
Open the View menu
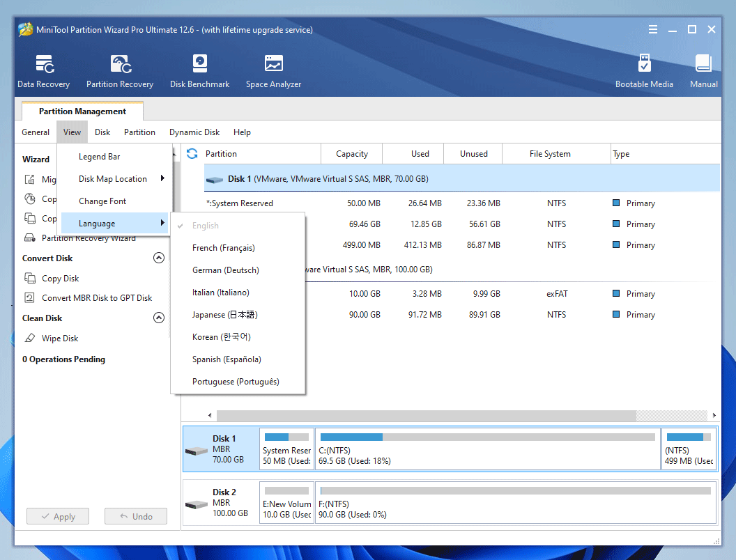tap(72, 132)
